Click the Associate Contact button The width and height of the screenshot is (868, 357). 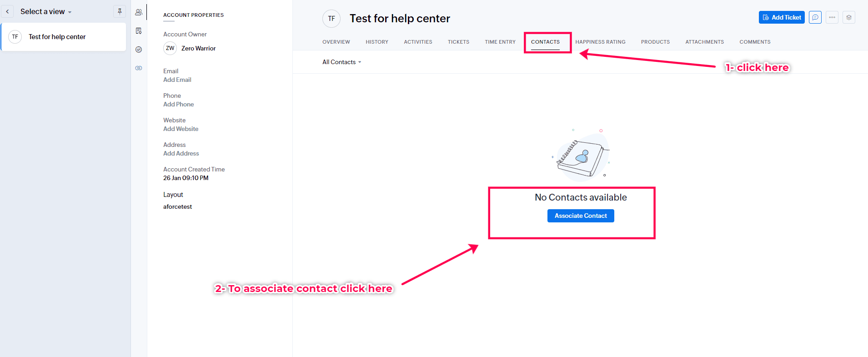tap(581, 216)
